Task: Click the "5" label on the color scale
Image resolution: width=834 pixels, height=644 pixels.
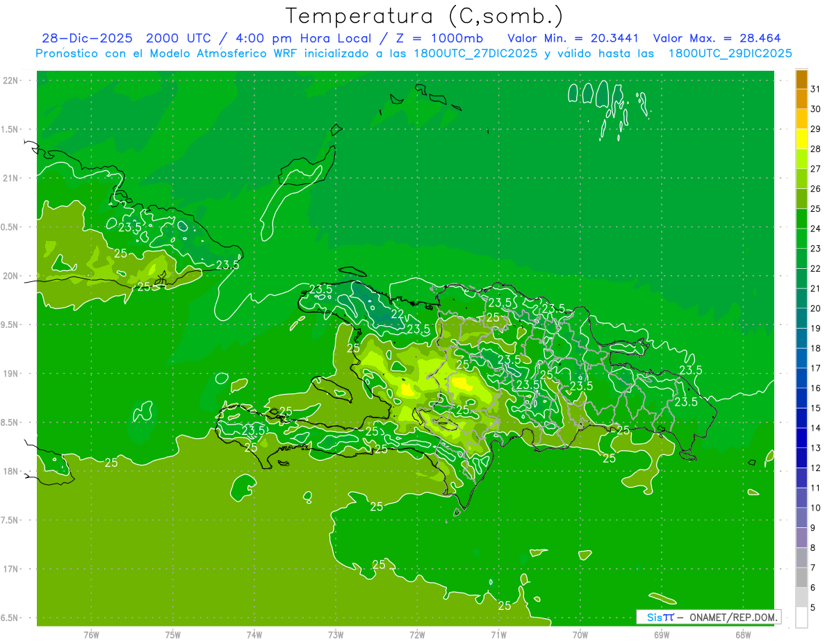Action: tap(813, 607)
